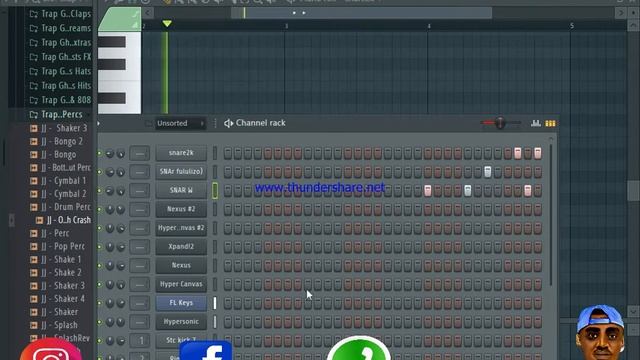
Task: Adjust the pan knob of snare2k channel
Action: [x=110, y=153]
